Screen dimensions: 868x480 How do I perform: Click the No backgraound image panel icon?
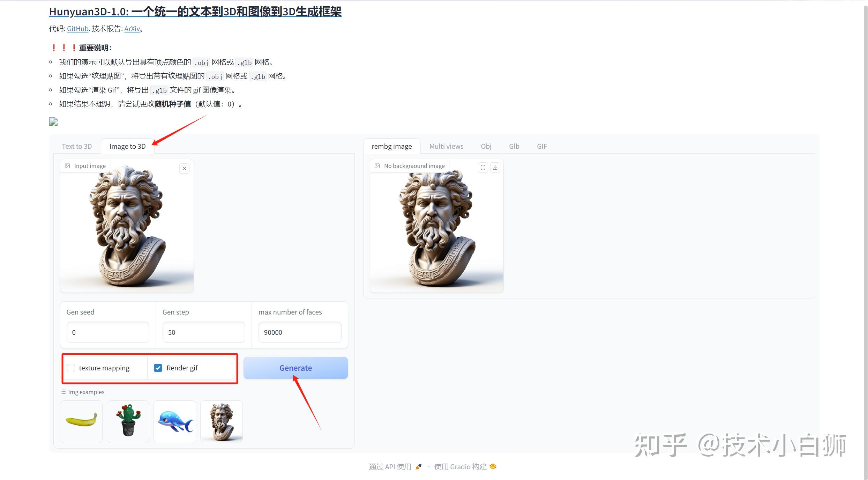377,166
